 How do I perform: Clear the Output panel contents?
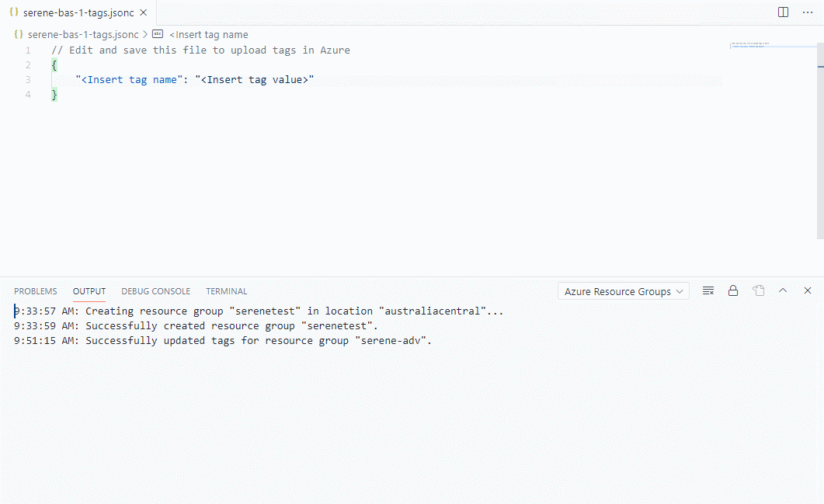coord(708,290)
